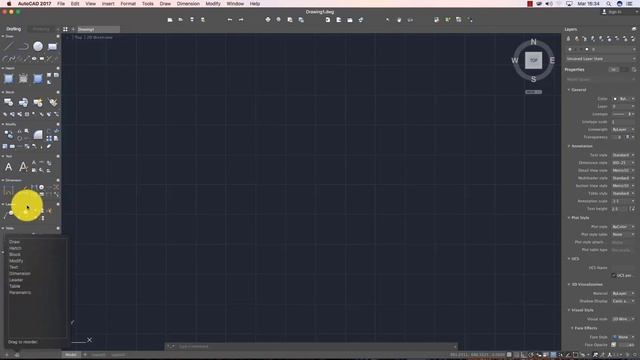Click into the command line input
640x360 pixels.
[x=314, y=347]
